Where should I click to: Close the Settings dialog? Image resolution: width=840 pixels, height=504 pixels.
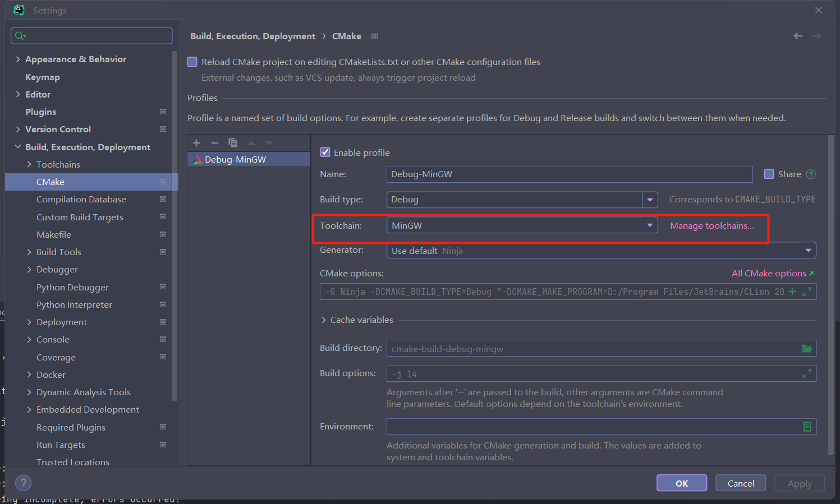[x=819, y=10]
